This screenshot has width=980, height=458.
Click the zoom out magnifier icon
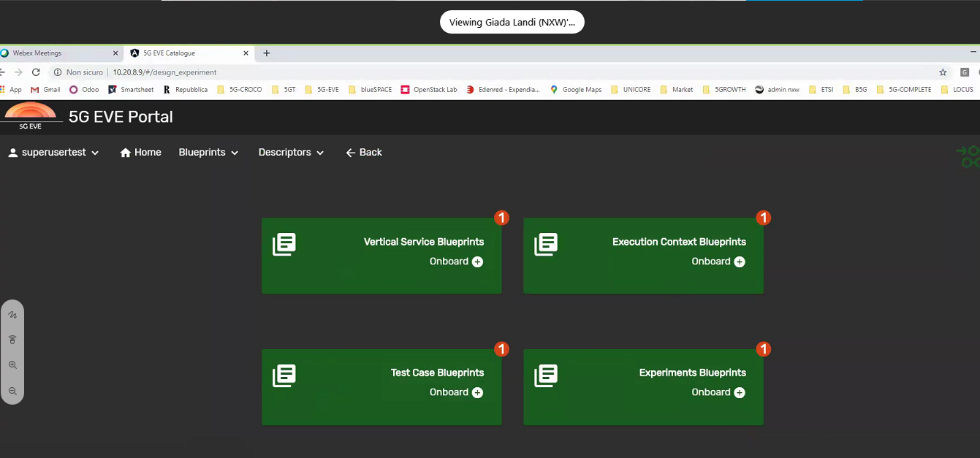(x=12, y=391)
